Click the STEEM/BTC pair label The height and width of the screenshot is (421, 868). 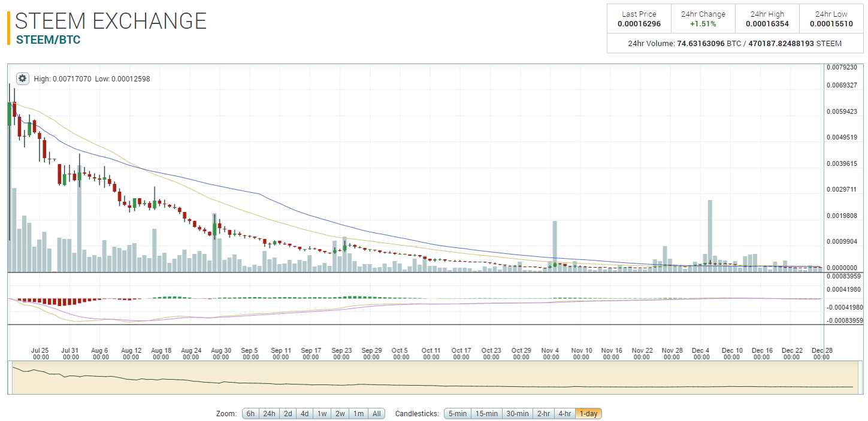pos(49,40)
